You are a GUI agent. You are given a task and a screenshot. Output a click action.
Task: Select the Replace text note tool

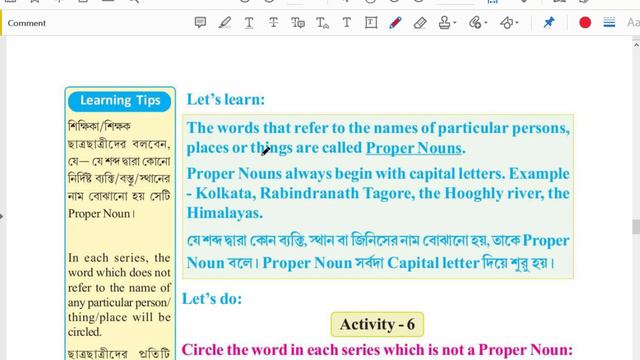point(298,22)
